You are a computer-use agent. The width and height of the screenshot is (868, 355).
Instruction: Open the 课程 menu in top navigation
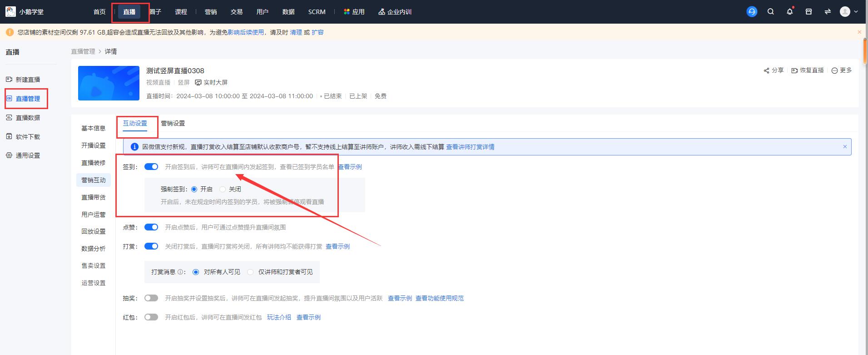(181, 12)
